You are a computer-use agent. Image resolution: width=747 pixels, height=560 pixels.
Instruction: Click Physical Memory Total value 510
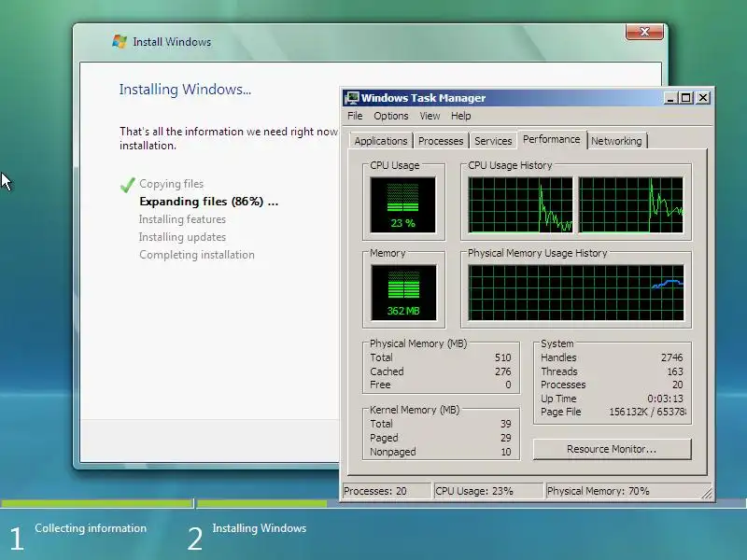point(502,357)
